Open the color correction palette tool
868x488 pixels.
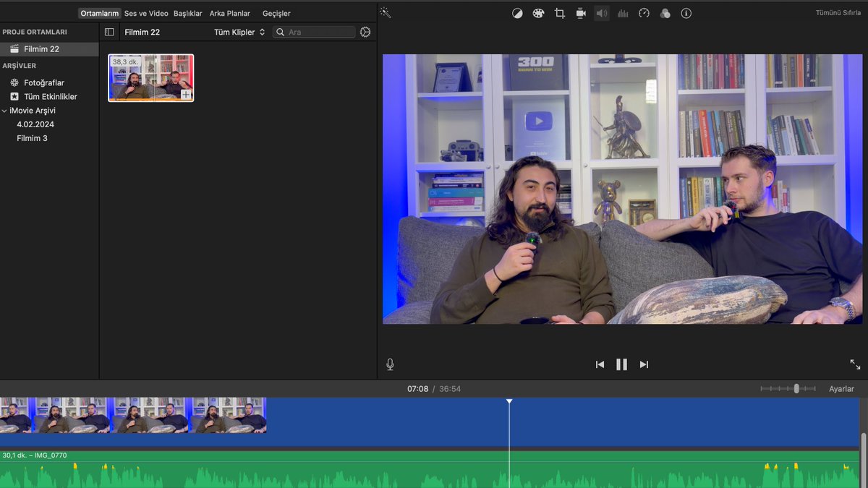pyautogui.click(x=538, y=13)
